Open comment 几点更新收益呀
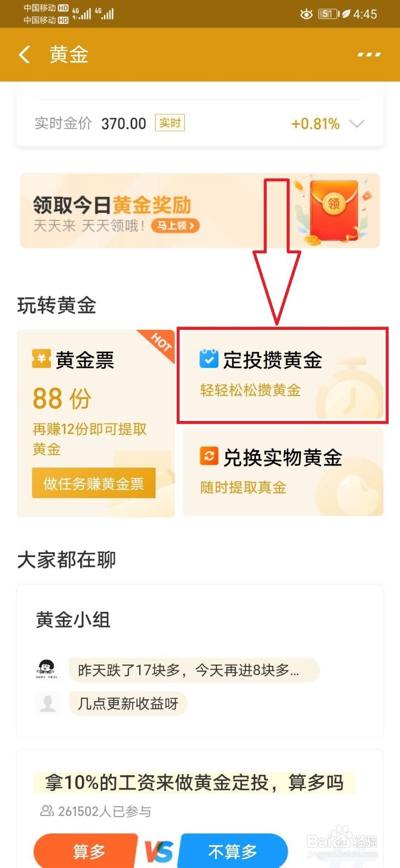The height and width of the screenshot is (868, 400). [x=128, y=704]
